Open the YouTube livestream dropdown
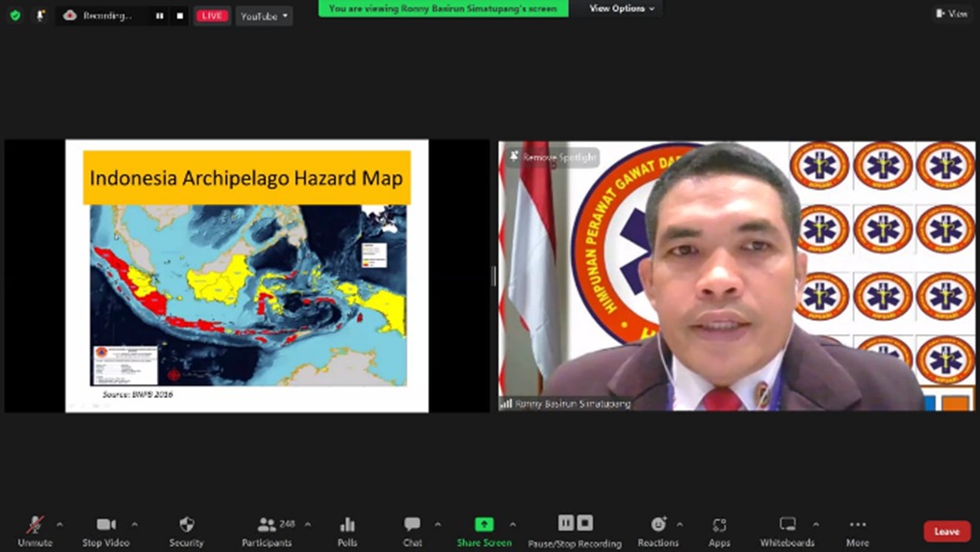Image resolution: width=980 pixels, height=552 pixels. (x=264, y=16)
